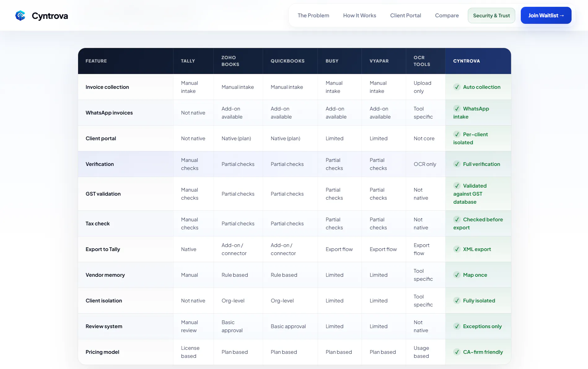Click the check icon beside Checked before export
This screenshot has width=588, height=369.
pos(457,219)
